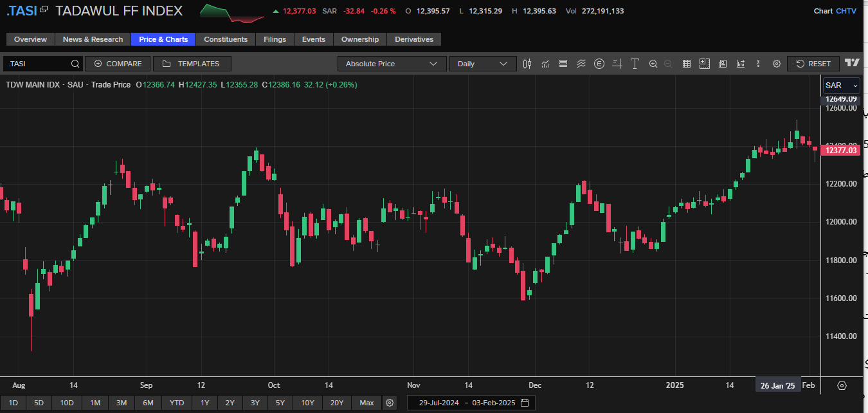Click the COMPARE button
The height and width of the screenshot is (413, 868).
[118, 64]
